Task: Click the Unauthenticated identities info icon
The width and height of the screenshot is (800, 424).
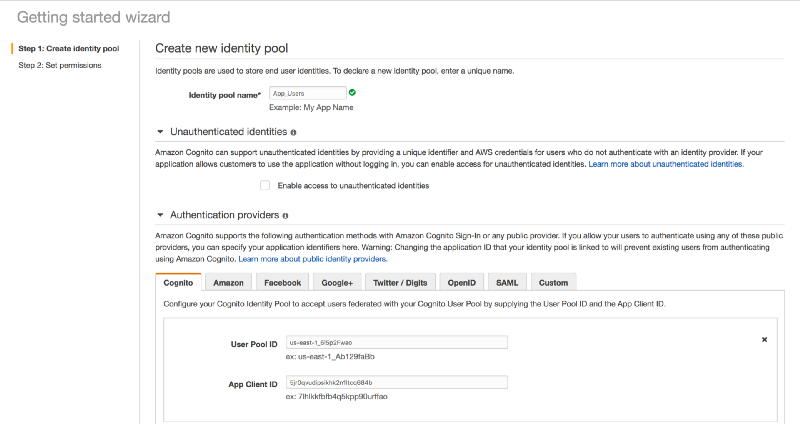Action: [x=293, y=132]
